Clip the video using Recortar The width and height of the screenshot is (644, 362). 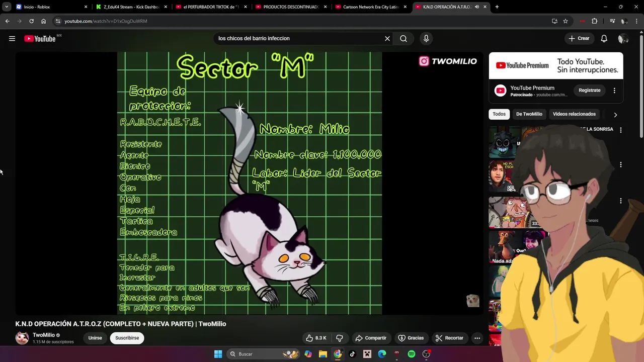tap(449, 338)
